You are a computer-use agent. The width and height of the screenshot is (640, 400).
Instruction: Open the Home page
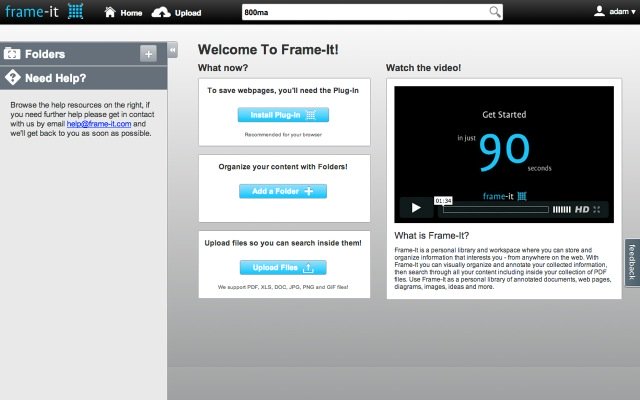123,13
